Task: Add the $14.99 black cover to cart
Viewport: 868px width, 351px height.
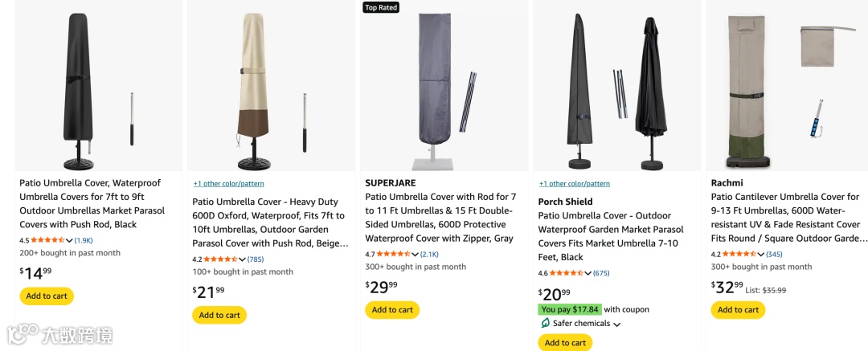Action: [x=47, y=296]
